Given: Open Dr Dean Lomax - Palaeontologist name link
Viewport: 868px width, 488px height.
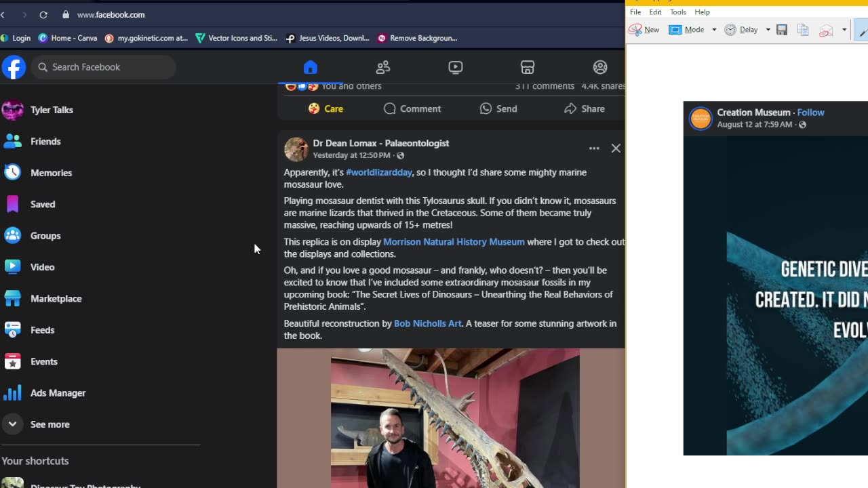Looking at the screenshot, I should point(381,143).
